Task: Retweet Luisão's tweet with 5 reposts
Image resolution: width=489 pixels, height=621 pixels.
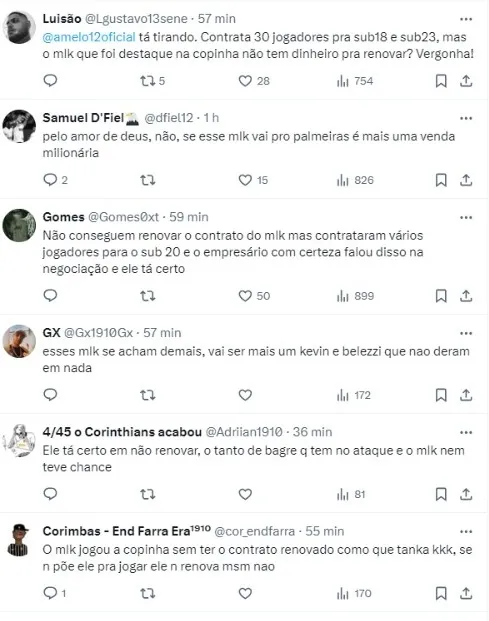Action: click(x=152, y=81)
